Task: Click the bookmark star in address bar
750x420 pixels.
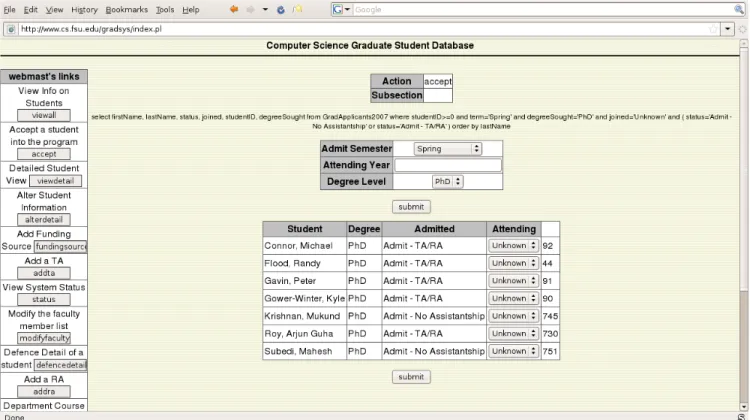Action: pyautogui.click(x=713, y=29)
